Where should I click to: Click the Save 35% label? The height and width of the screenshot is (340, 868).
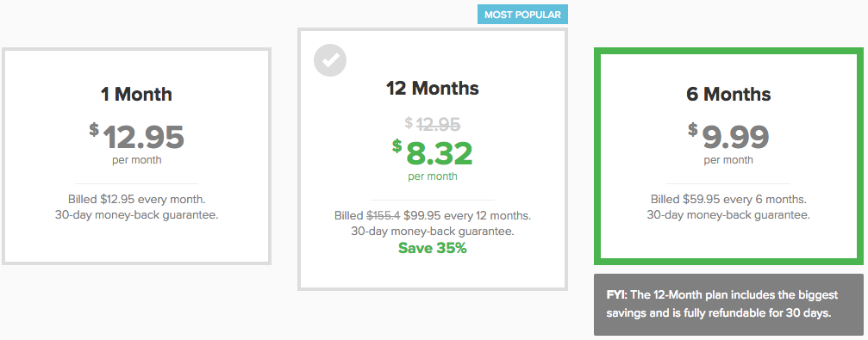tap(433, 248)
